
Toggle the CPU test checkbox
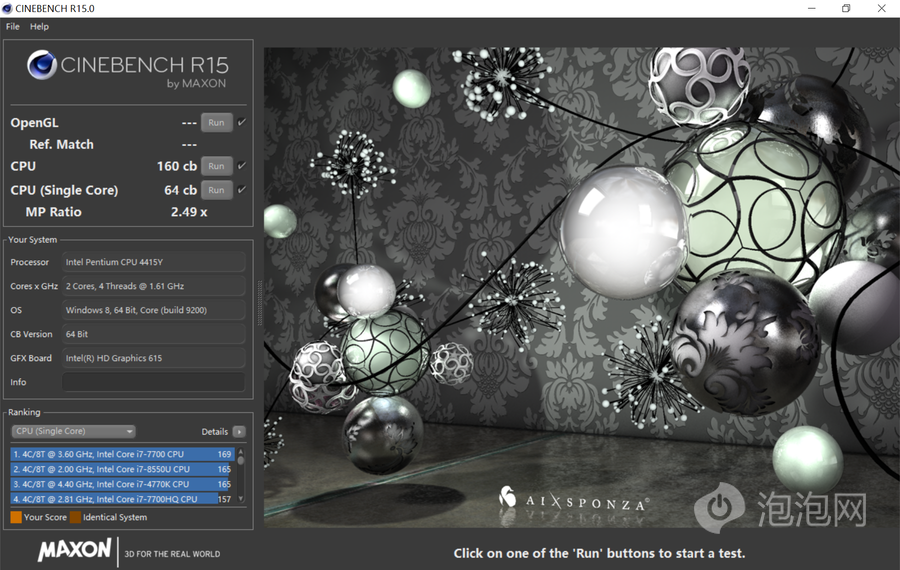click(242, 166)
